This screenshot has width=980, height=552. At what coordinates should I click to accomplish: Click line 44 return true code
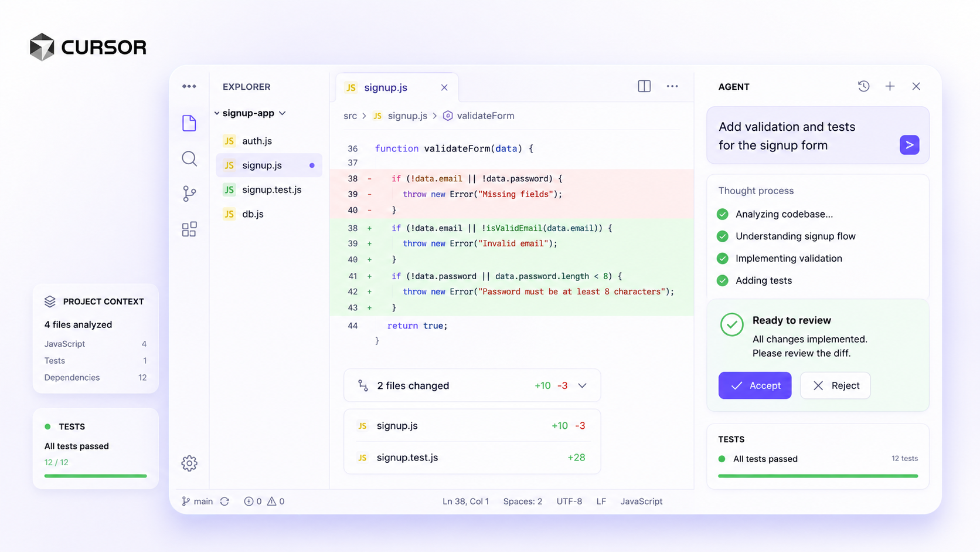[x=417, y=326]
